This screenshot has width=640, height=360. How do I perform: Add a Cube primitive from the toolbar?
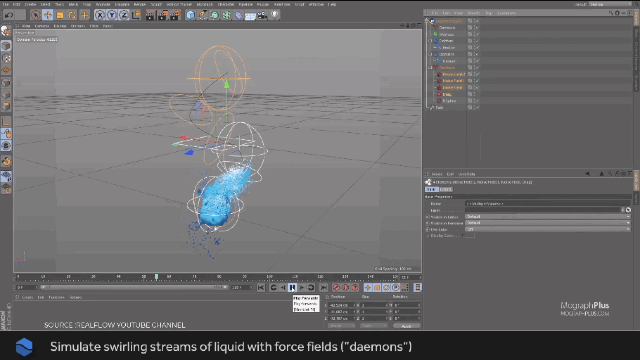[191, 15]
